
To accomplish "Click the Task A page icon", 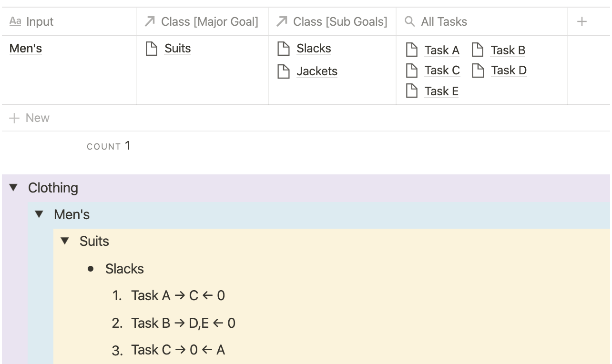I will pos(411,50).
